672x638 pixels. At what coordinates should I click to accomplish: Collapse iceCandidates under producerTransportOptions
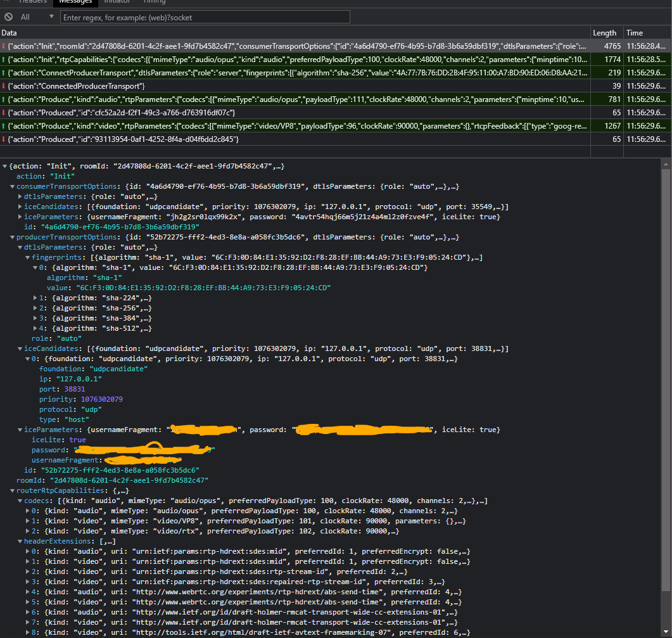[20, 348]
